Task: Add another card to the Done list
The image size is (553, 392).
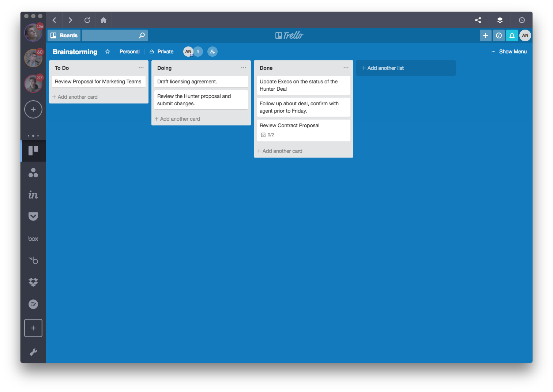Action: point(280,151)
